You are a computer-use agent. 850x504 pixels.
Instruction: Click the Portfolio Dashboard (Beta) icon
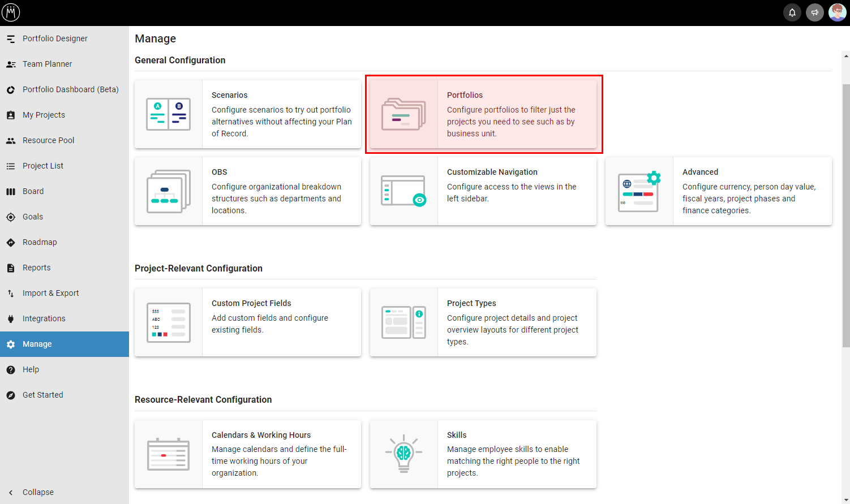click(x=11, y=89)
